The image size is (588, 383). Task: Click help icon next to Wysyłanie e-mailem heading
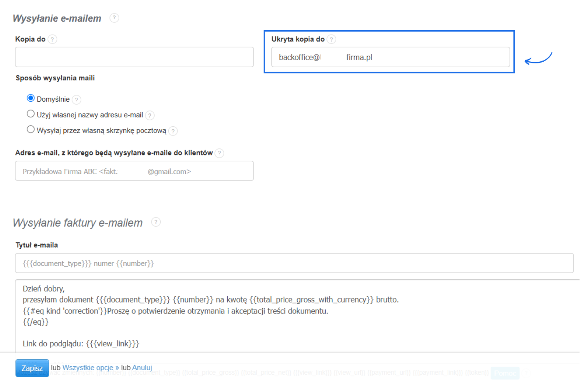click(x=114, y=18)
